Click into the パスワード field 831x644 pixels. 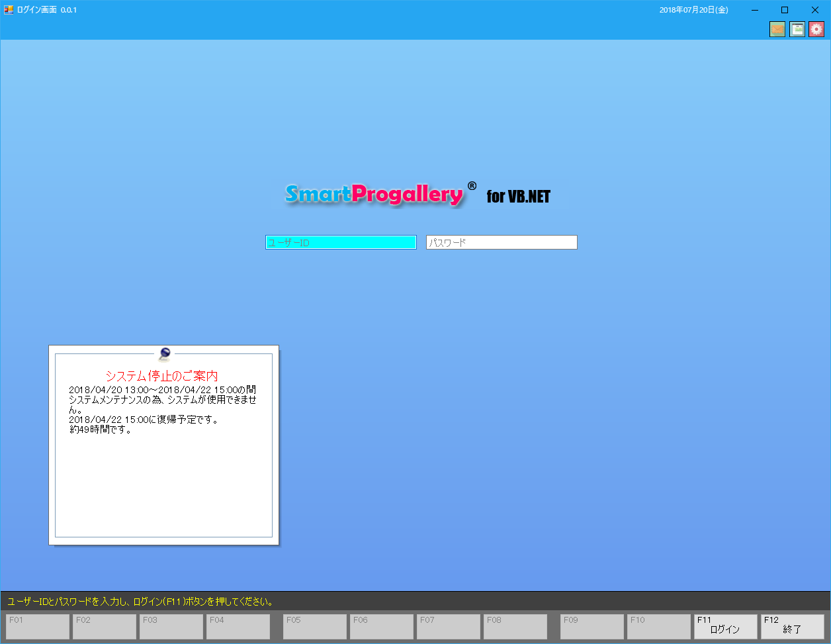(x=502, y=242)
